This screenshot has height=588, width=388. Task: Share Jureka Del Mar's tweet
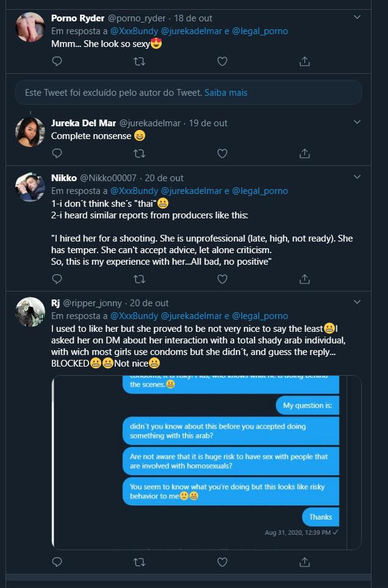coord(304,154)
